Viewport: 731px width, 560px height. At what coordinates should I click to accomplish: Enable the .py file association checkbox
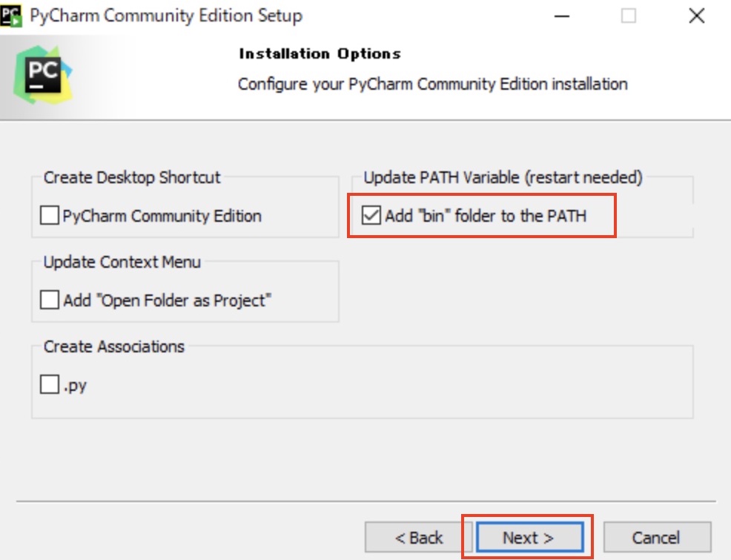point(50,385)
